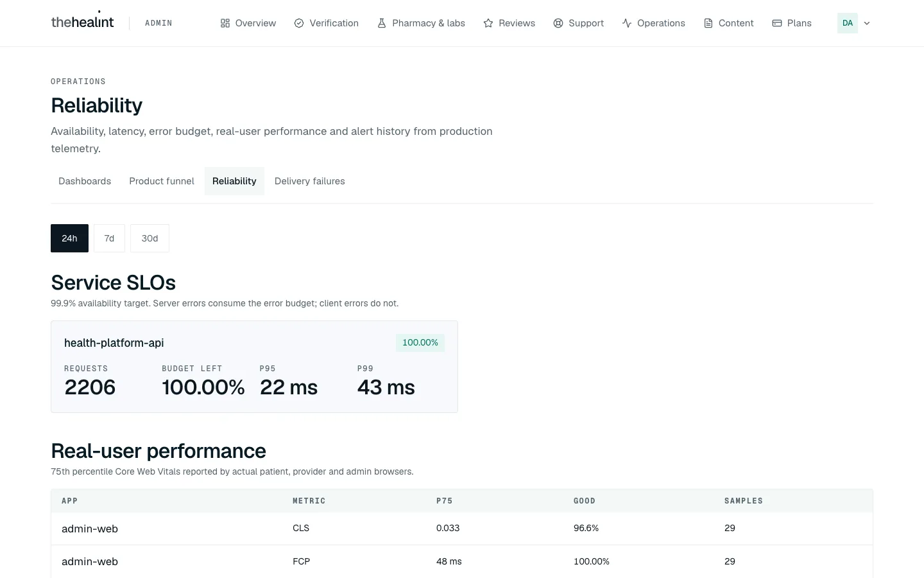Click the FCP metric cell
This screenshot has width=924, height=578.
(301, 561)
